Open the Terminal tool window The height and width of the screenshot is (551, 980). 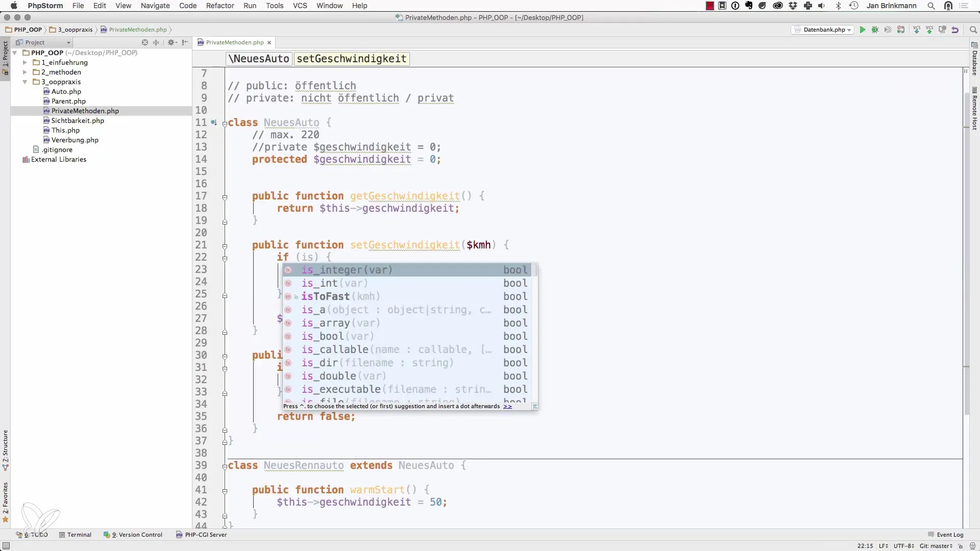pyautogui.click(x=75, y=535)
